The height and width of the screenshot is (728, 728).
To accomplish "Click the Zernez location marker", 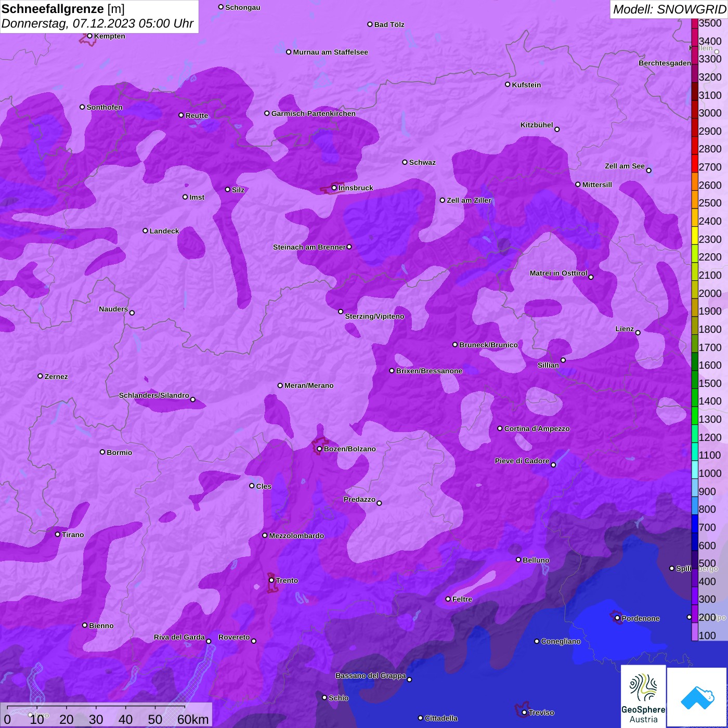I will click(40, 376).
